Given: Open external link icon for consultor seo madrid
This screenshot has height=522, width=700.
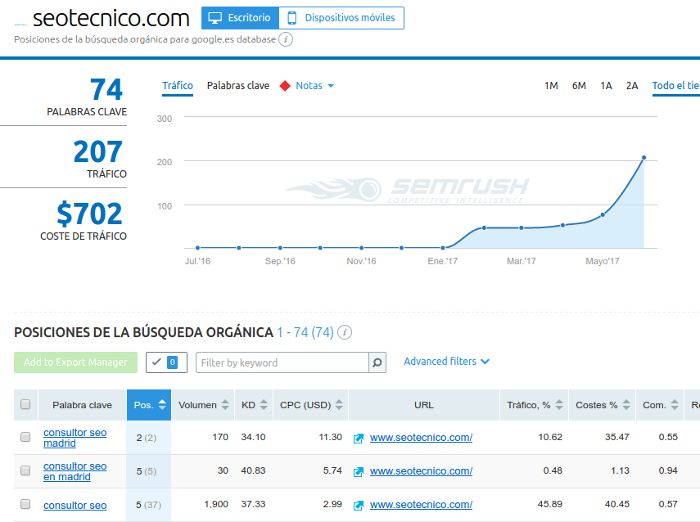Looking at the screenshot, I should [x=358, y=438].
